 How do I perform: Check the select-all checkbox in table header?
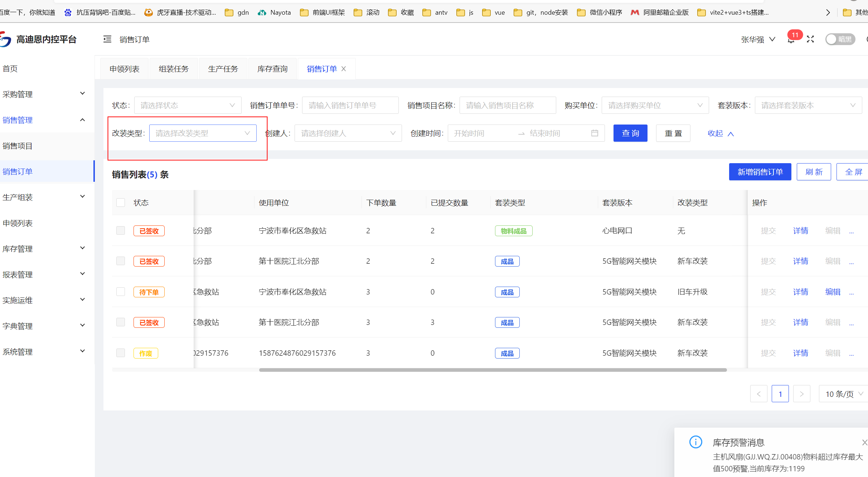coord(121,203)
